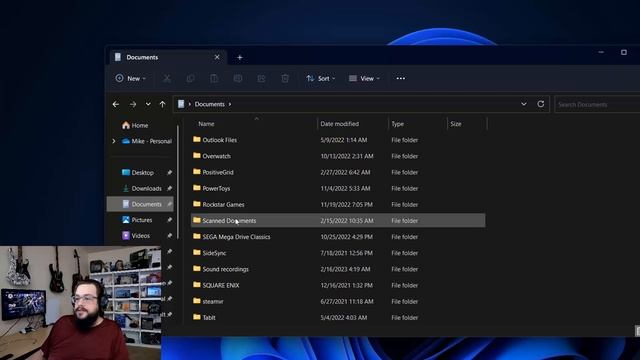Click the Cut scissors icon
This screenshot has height=360, width=640.
tap(167, 78)
